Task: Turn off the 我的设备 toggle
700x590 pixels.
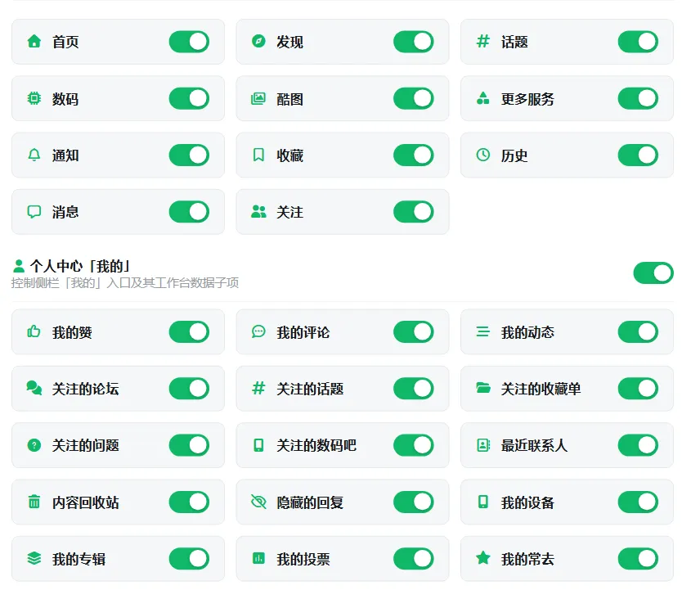Action: pos(638,502)
